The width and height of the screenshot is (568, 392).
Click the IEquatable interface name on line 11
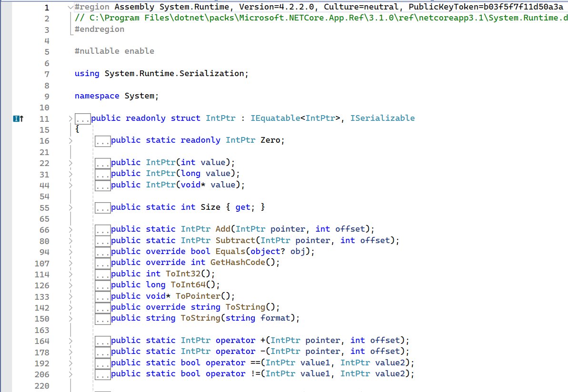(275, 118)
